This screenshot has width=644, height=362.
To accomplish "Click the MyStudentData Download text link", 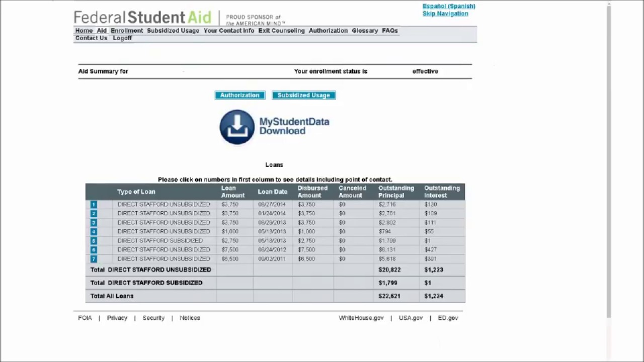I will pos(294,126).
